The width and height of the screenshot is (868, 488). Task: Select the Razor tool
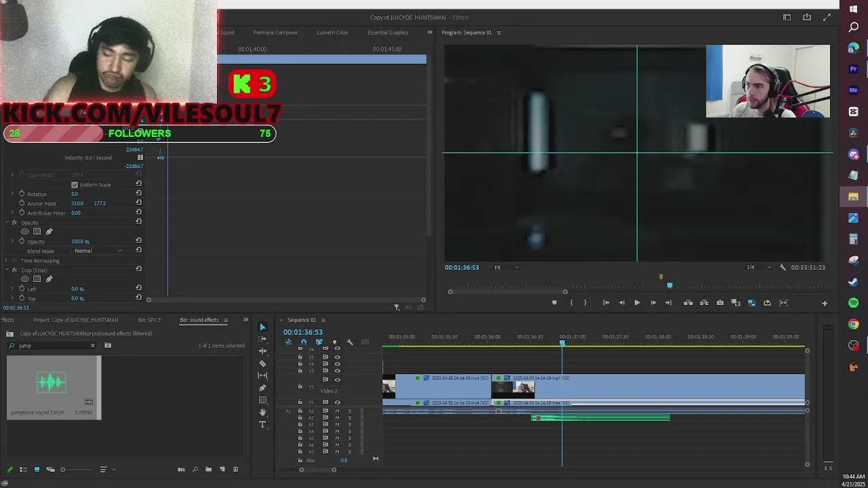coord(262,363)
